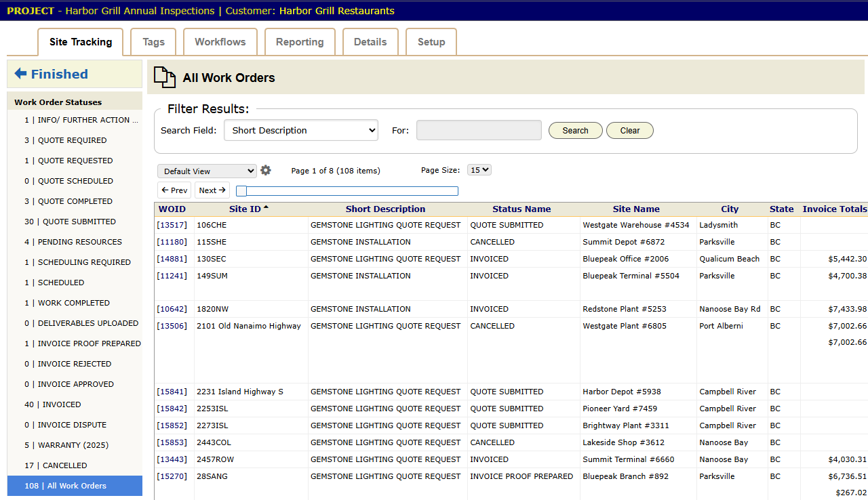Click the All Work Orders documents icon

[164, 77]
